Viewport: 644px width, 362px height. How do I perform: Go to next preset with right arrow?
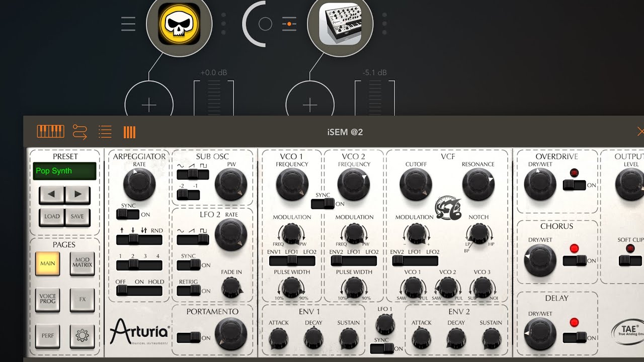[77, 194]
